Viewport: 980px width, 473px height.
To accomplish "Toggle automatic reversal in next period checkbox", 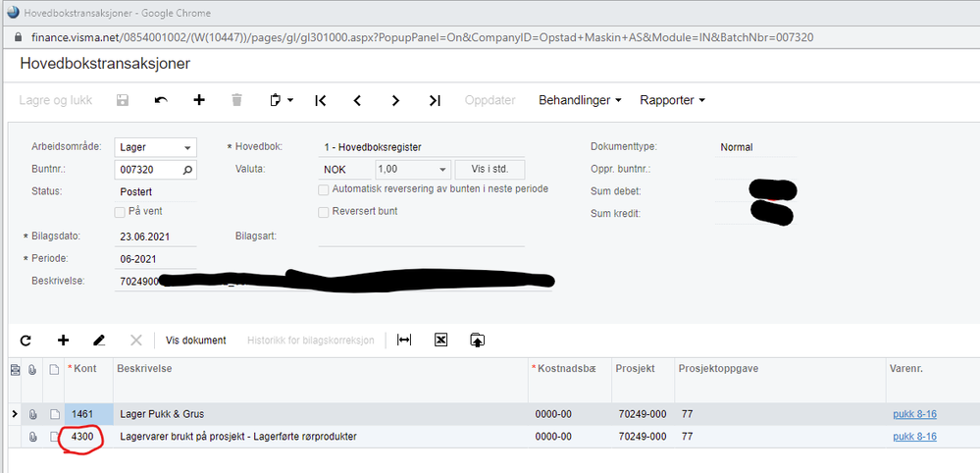I will 323,189.
